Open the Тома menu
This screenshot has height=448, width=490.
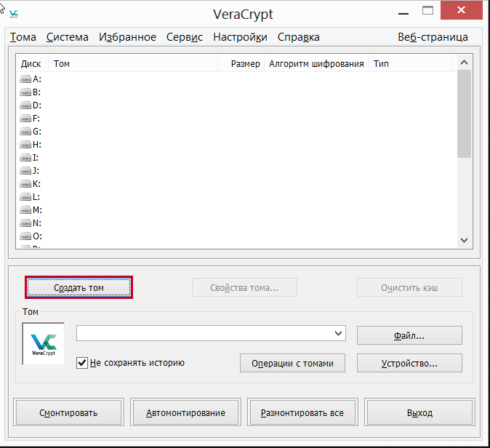[23, 37]
